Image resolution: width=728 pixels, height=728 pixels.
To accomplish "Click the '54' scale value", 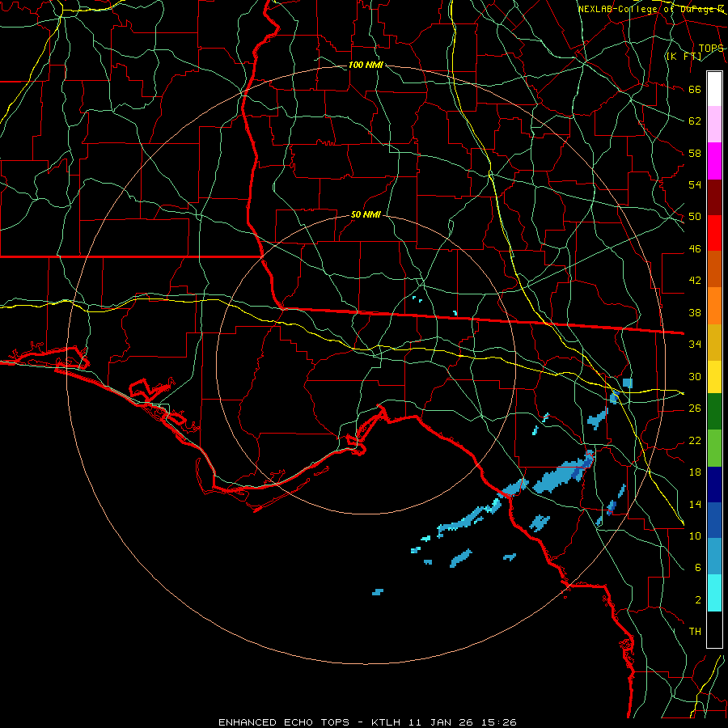I will point(695,184).
